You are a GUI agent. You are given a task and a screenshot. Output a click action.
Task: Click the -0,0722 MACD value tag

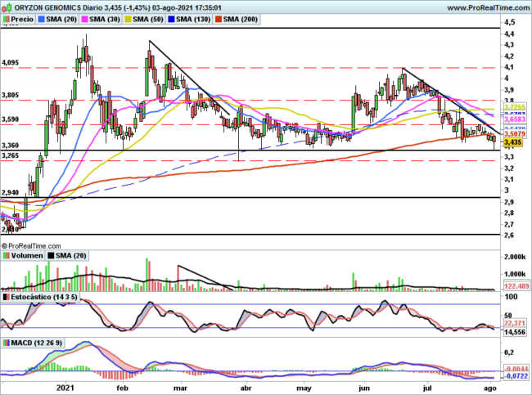click(x=516, y=376)
